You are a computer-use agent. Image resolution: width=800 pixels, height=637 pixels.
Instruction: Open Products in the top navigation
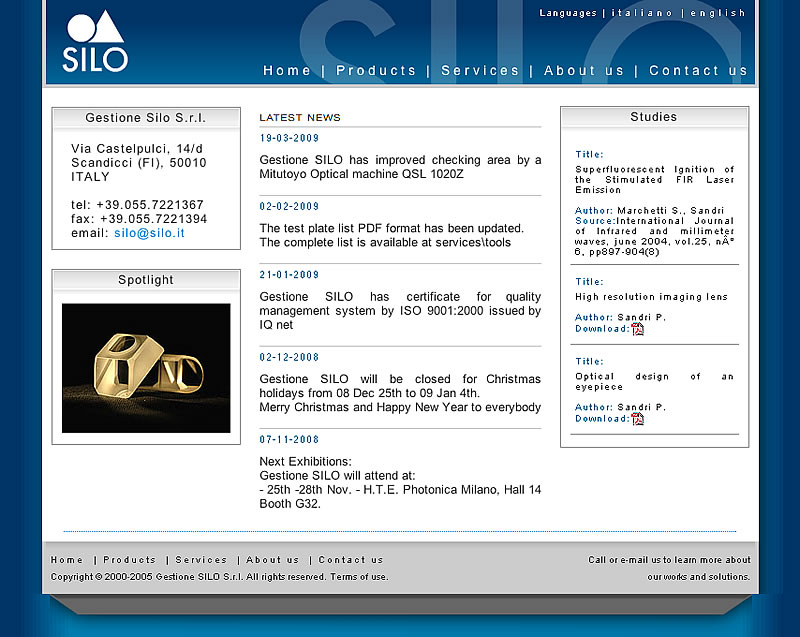pos(376,70)
